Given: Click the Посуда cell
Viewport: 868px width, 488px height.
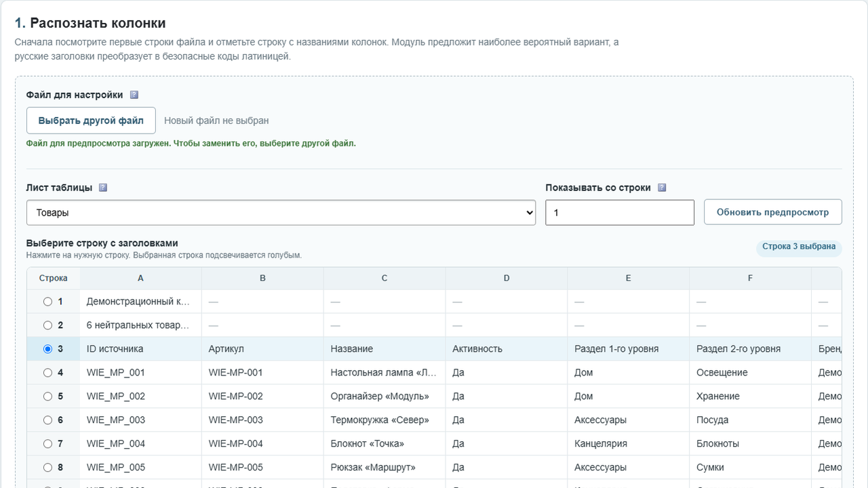Looking at the screenshot, I should (750, 420).
